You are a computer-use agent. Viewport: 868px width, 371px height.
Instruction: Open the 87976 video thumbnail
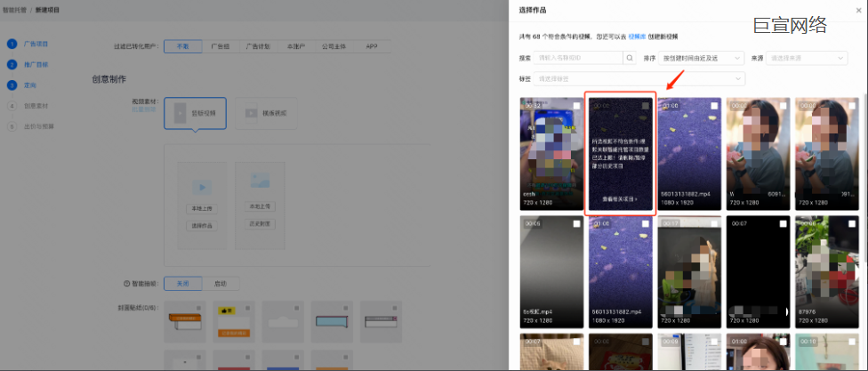(x=826, y=271)
